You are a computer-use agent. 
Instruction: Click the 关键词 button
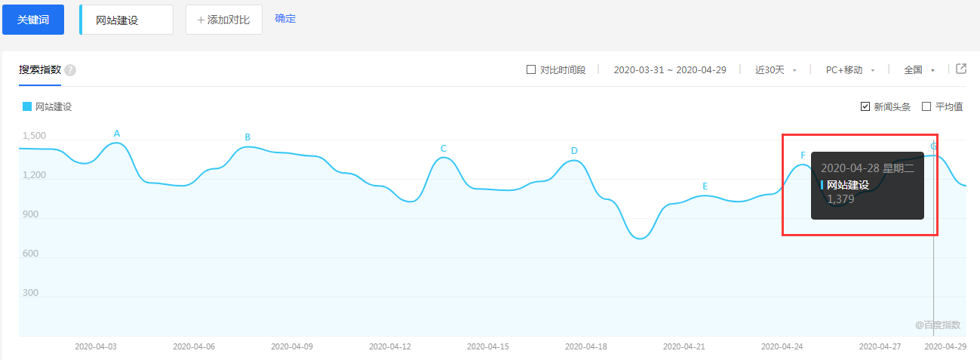point(33,20)
